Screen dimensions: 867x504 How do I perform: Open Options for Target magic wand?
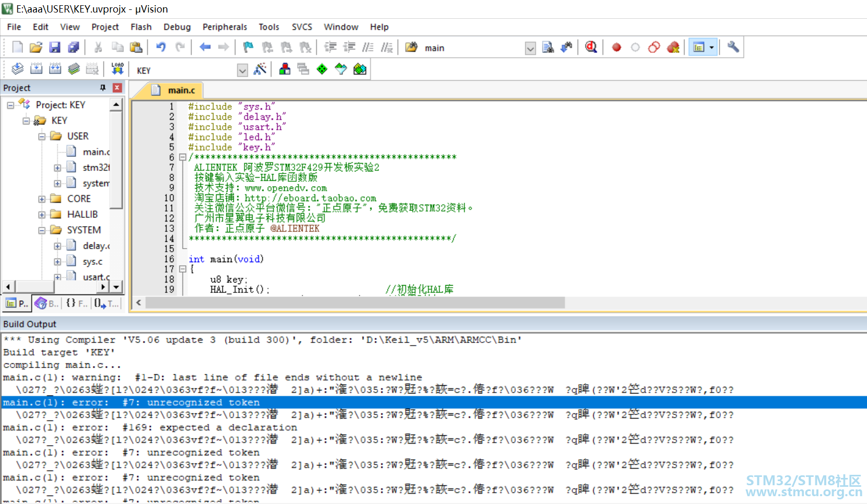[260, 69]
